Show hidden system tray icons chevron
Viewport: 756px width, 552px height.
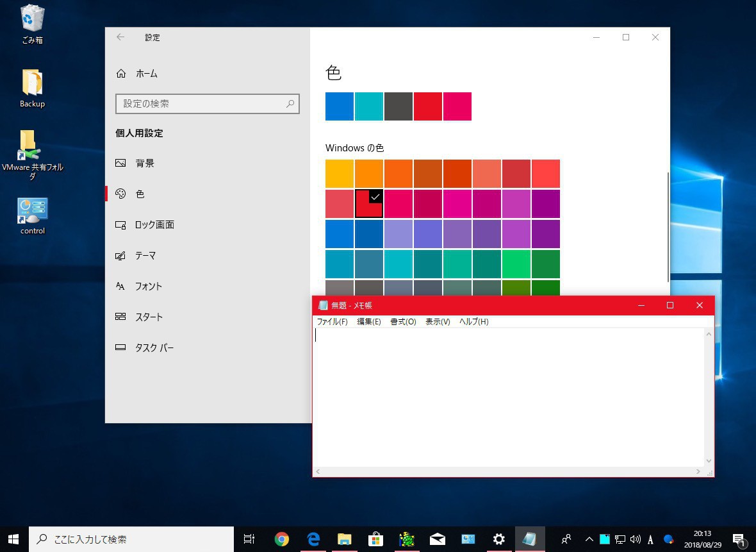pyautogui.click(x=589, y=539)
